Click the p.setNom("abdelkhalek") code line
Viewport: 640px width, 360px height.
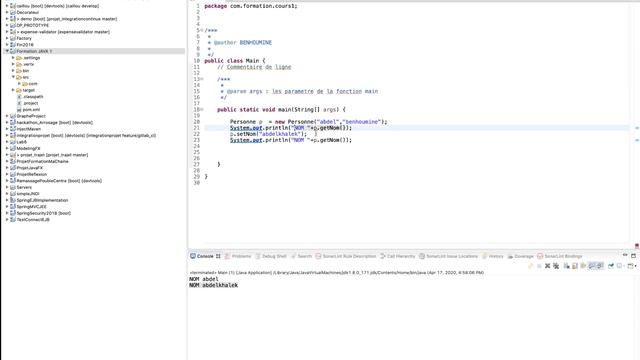[x=268, y=134]
